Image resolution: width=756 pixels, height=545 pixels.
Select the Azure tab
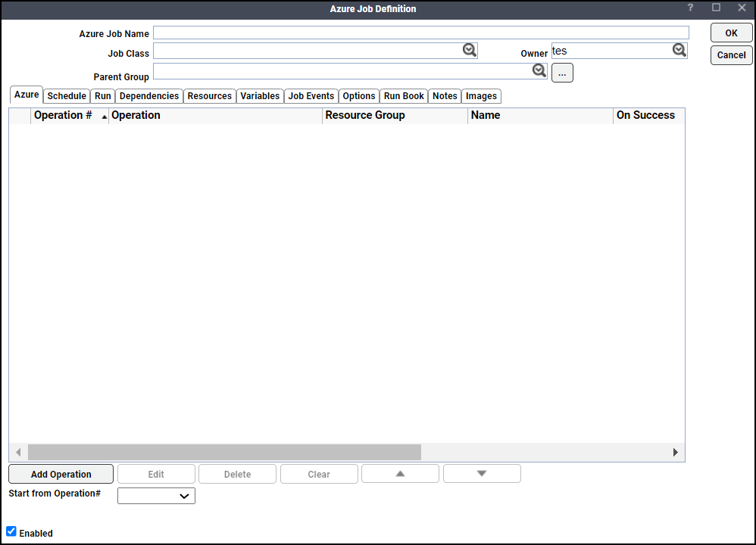tap(27, 95)
